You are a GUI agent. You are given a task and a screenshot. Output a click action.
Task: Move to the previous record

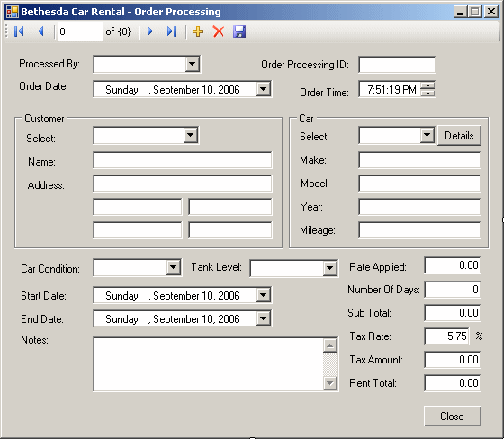40,31
